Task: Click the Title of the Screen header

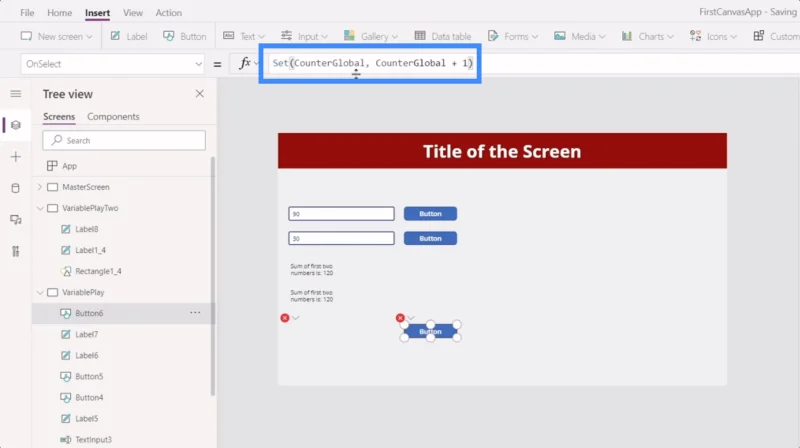Action: (502, 151)
